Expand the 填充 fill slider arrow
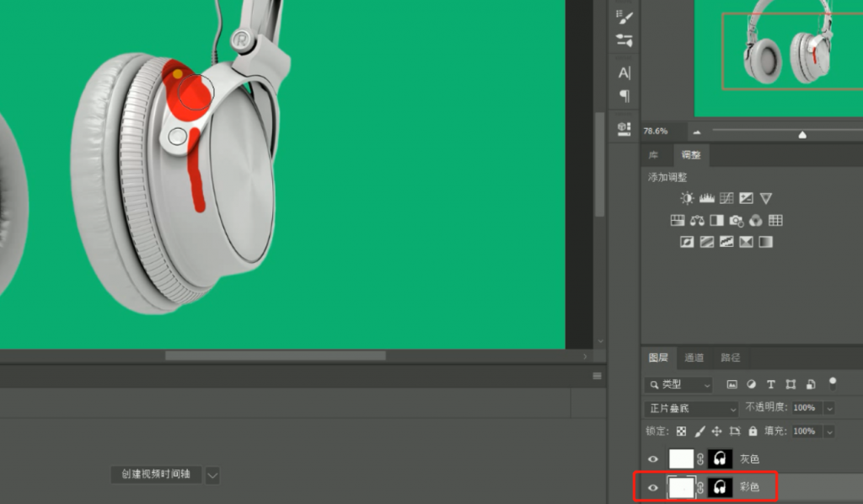Viewport: 863px width, 504px height. pos(829,432)
